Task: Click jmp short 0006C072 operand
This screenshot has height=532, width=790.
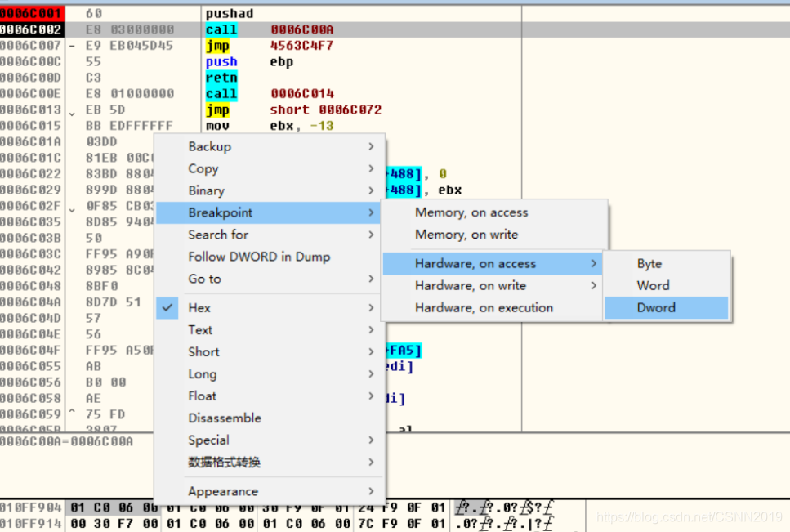Action: [x=325, y=110]
